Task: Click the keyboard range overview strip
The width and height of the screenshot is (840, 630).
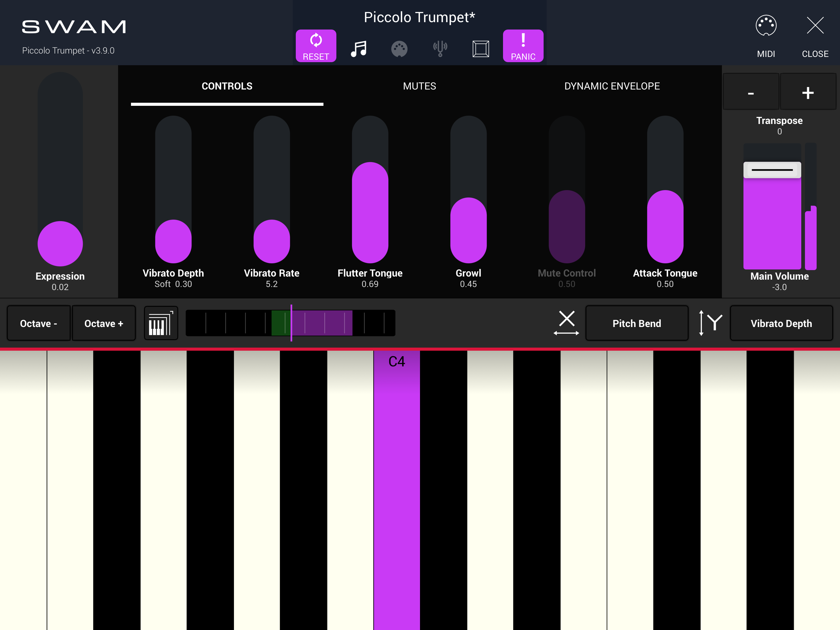Action: (x=291, y=323)
